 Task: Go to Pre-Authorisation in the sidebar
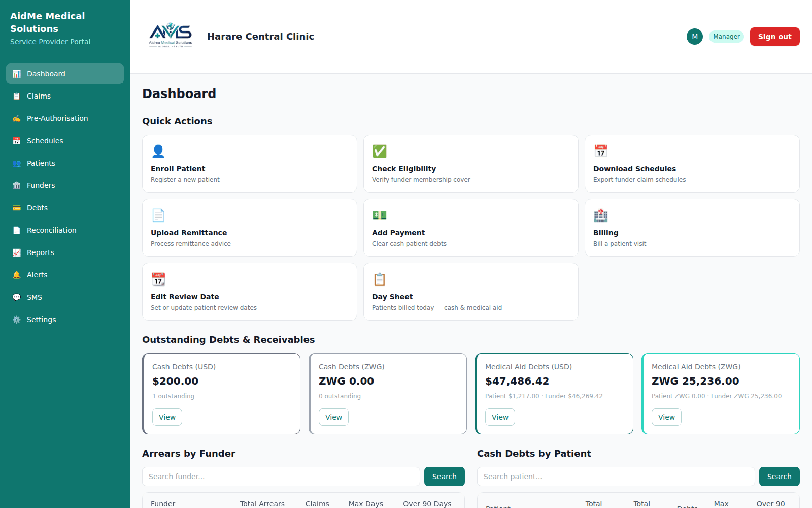pyautogui.click(x=65, y=118)
